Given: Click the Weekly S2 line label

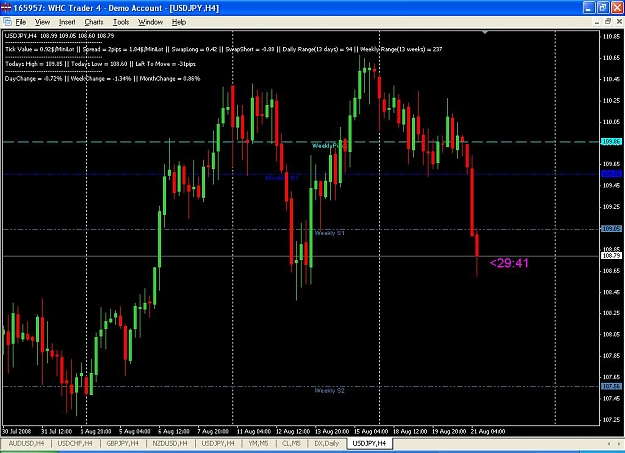Looking at the screenshot, I should (x=329, y=390).
